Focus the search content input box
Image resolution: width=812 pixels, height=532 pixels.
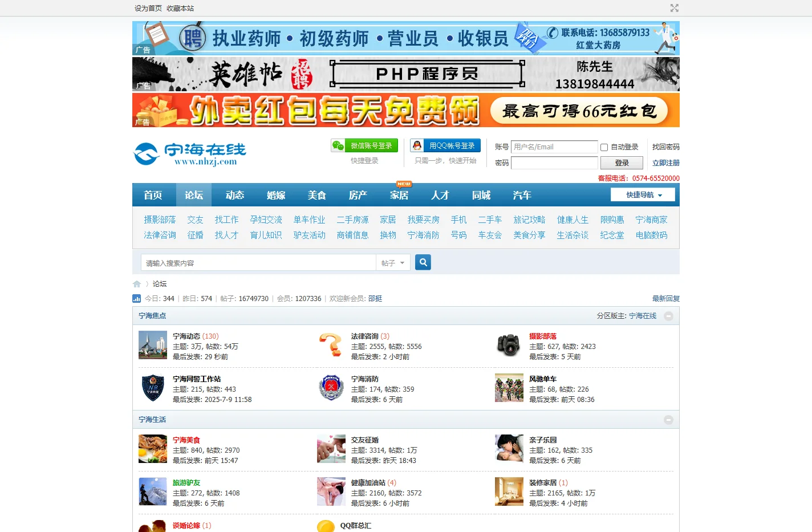[258, 263]
